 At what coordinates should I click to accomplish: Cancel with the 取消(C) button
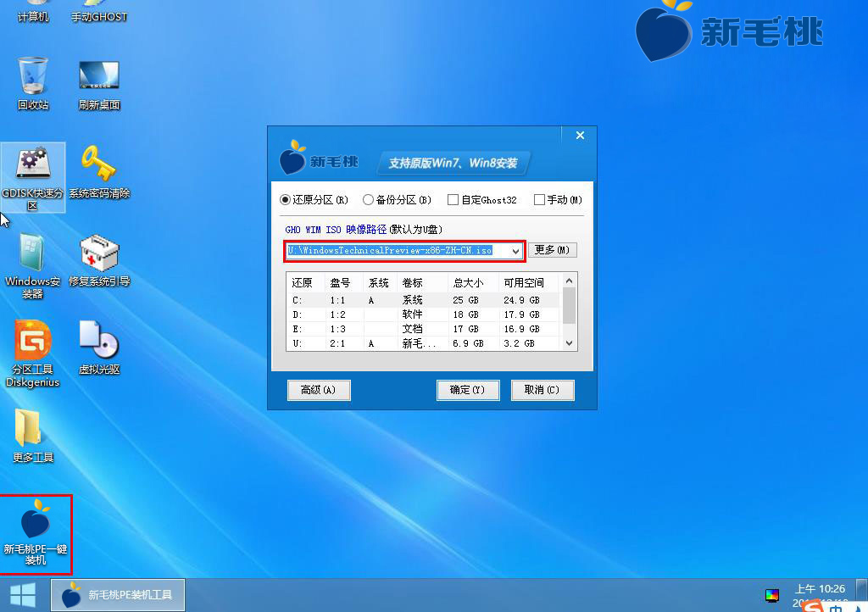point(542,390)
